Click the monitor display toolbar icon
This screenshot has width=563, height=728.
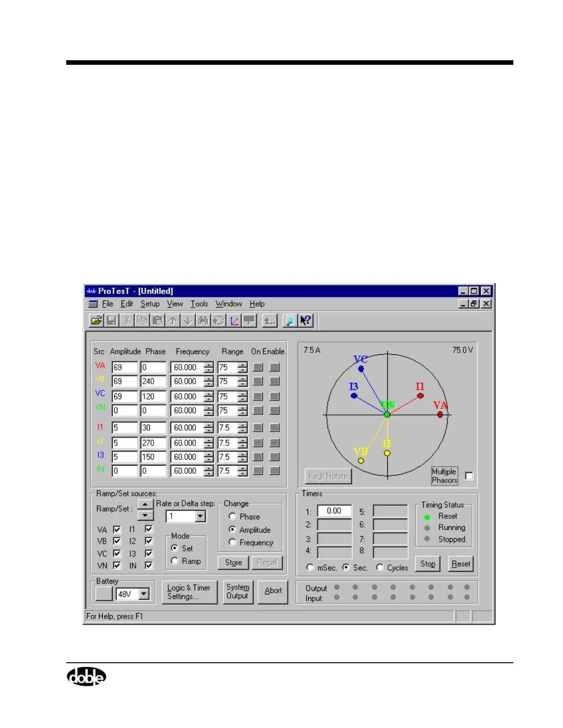click(249, 320)
